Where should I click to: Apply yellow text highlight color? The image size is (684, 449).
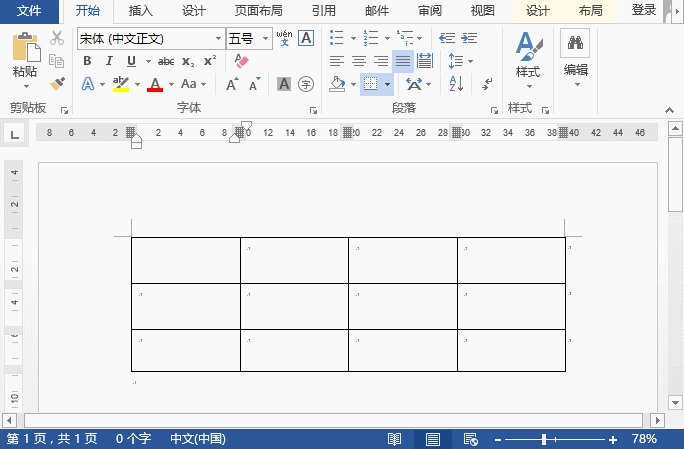(121, 84)
